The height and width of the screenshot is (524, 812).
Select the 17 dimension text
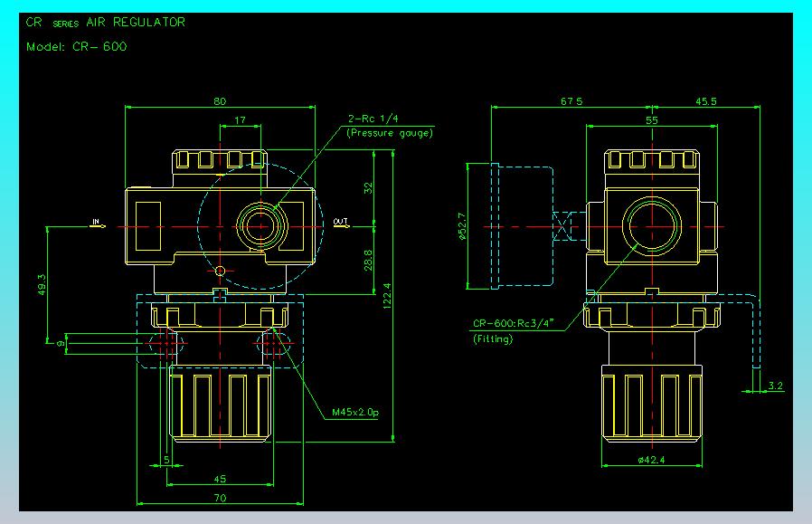point(240,119)
